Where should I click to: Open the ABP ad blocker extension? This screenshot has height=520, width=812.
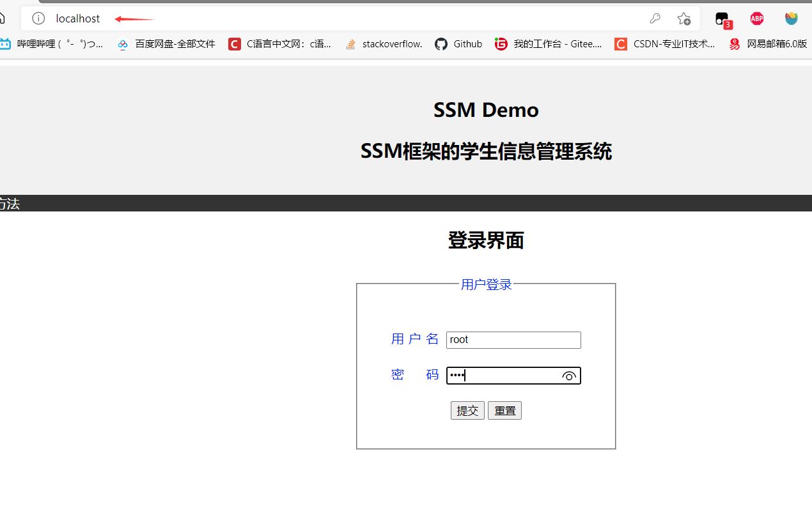757,19
